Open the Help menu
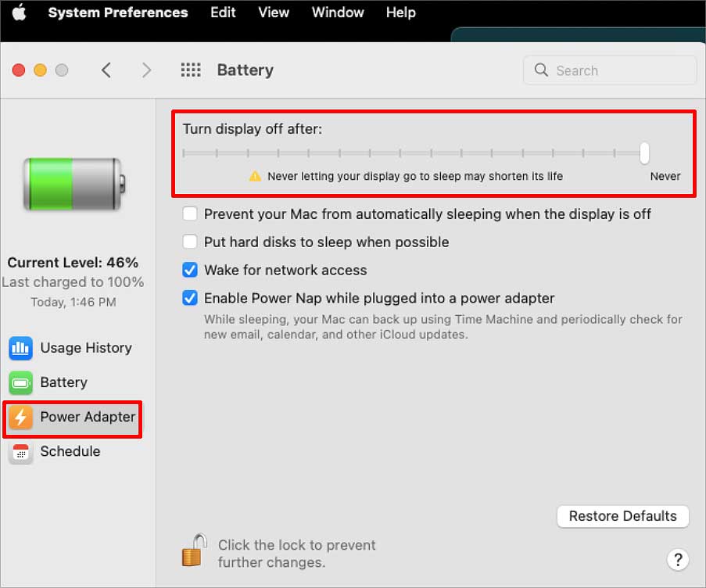 click(x=401, y=13)
